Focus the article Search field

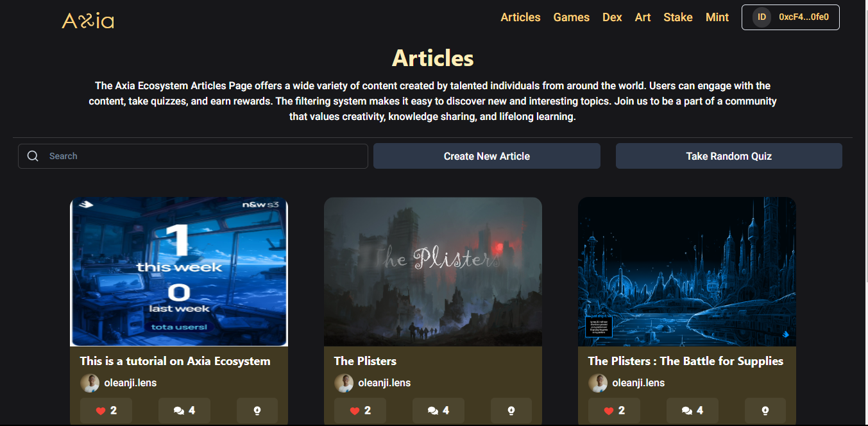(x=193, y=156)
